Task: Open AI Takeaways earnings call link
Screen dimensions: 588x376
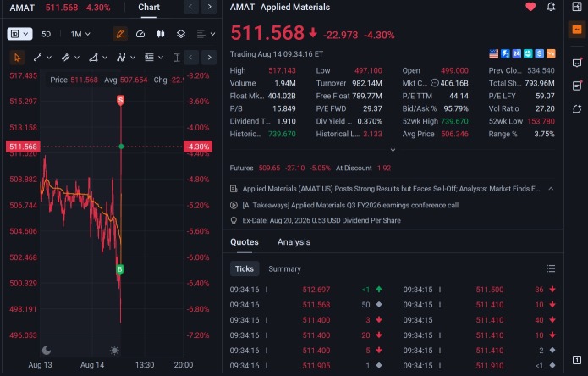Action: (x=350, y=205)
